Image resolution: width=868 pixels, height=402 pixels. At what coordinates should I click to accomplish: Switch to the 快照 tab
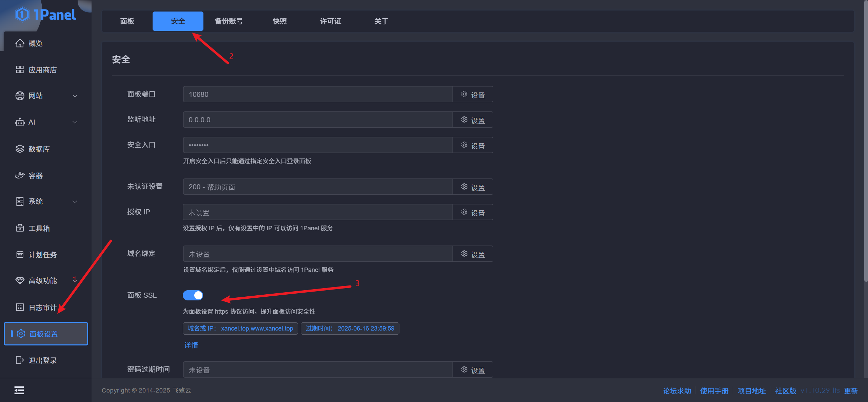point(280,21)
